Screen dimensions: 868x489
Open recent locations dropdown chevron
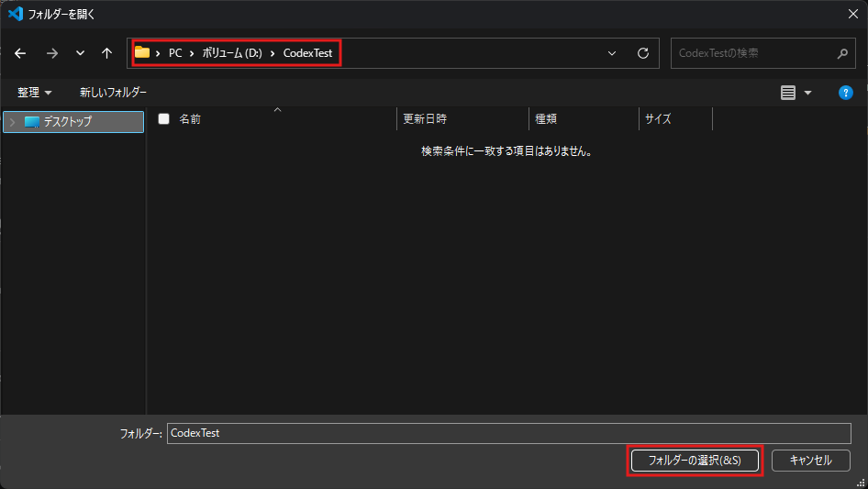[80, 53]
